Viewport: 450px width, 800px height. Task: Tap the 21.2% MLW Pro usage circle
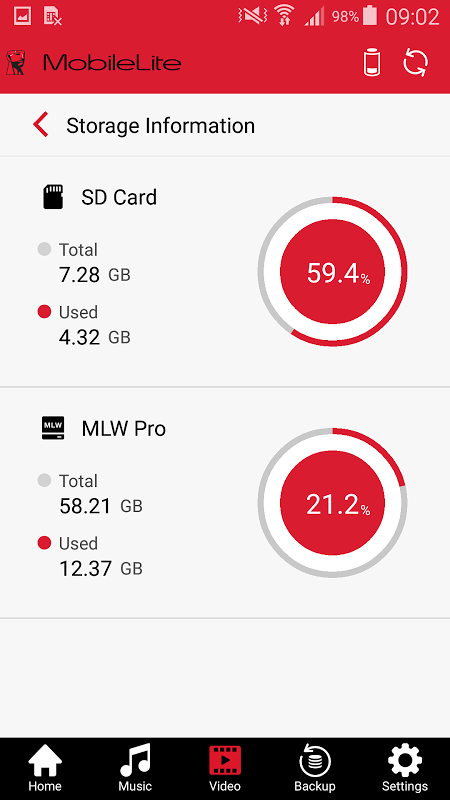click(x=332, y=503)
